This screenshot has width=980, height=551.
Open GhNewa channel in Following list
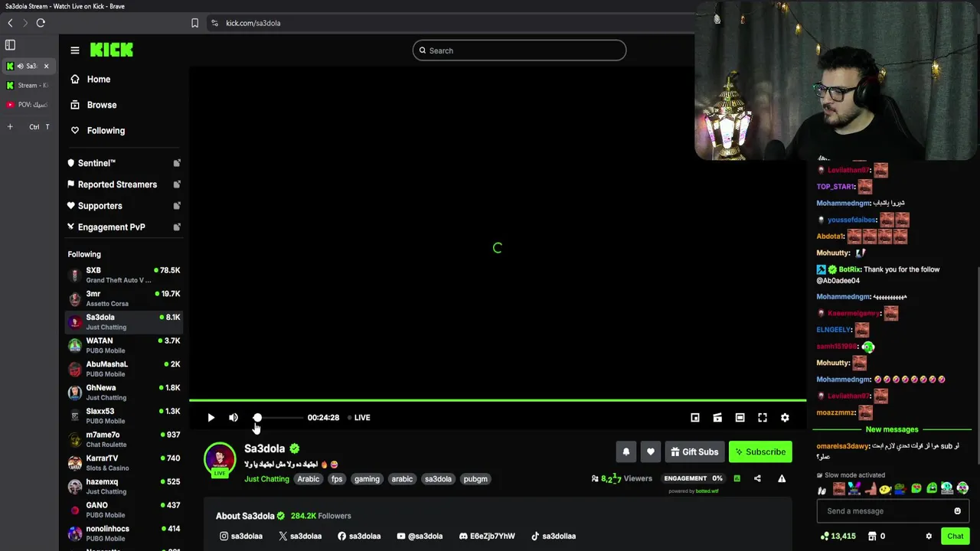124,393
